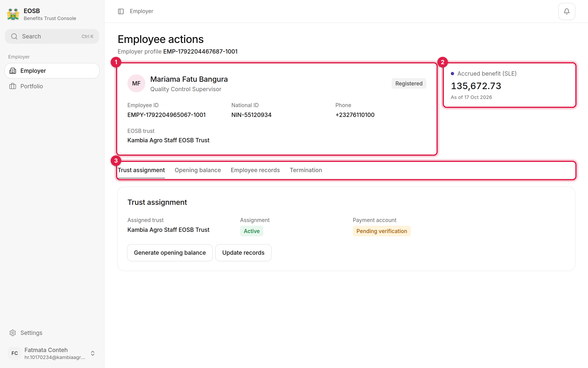Click Kambia Agro trust under Assigned trust
This screenshot has width=588, height=368.
coord(168,230)
